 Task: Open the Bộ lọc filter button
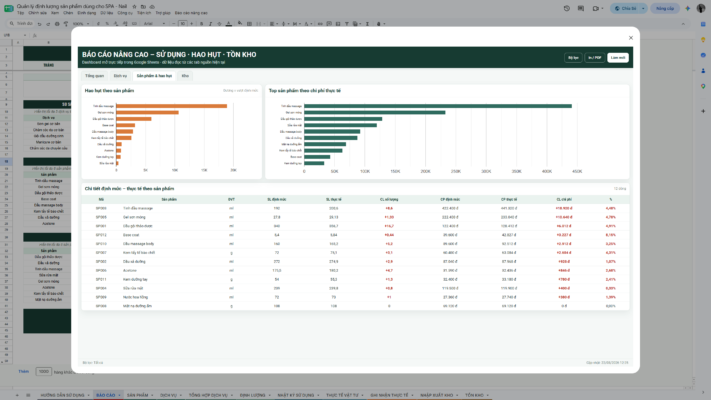click(x=573, y=58)
